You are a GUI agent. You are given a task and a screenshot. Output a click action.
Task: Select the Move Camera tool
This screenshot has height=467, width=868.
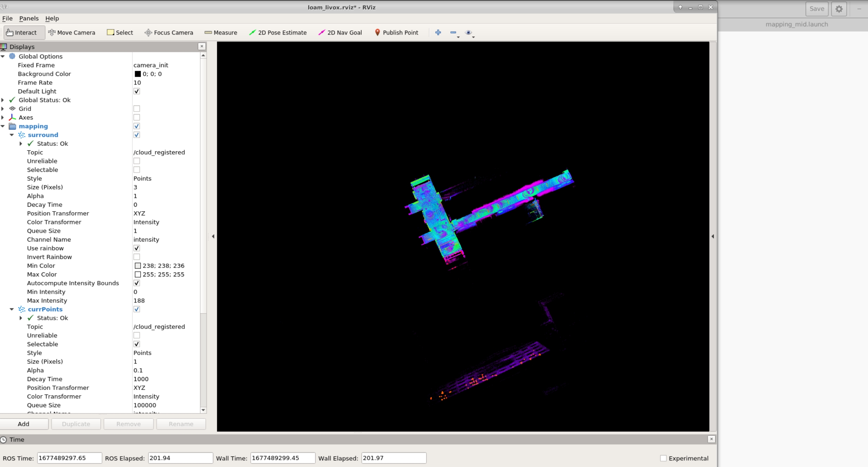72,33
